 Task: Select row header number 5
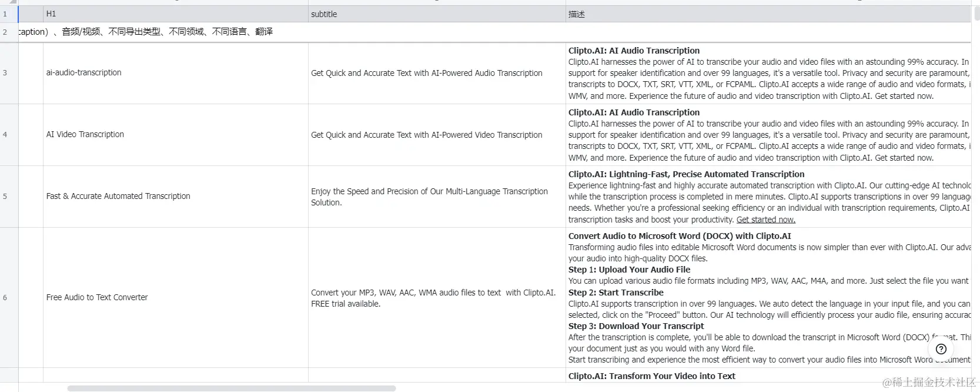[9, 197]
